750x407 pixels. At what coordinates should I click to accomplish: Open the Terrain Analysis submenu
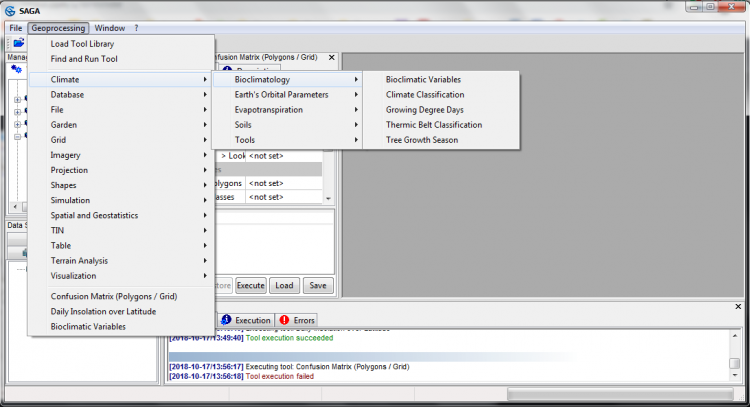pyautogui.click(x=121, y=261)
